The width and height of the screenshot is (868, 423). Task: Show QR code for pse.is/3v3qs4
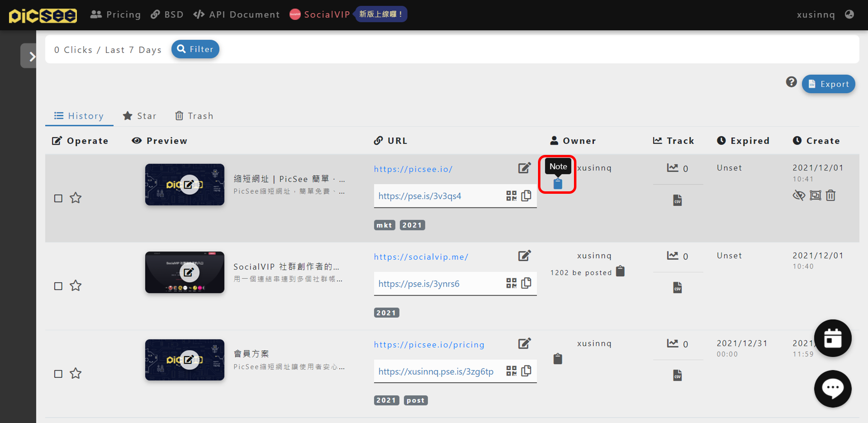click(x=511, y=196)
